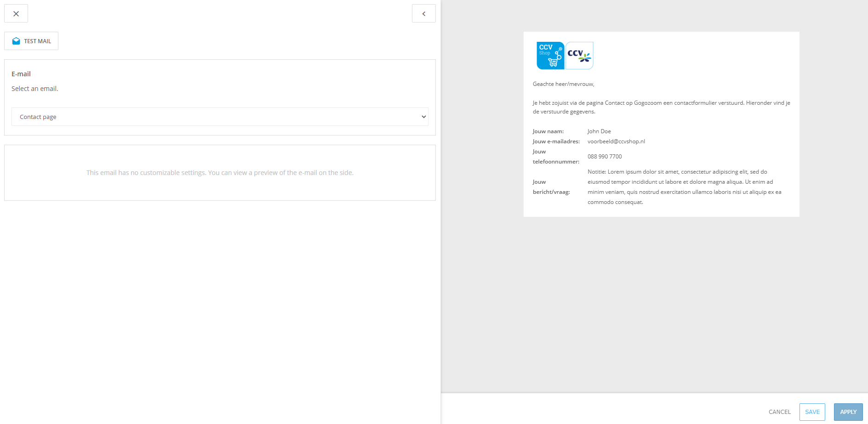Click the 'Jouw naam:' label in preview
The image size is (868, 424).
[x=548, y=131]
